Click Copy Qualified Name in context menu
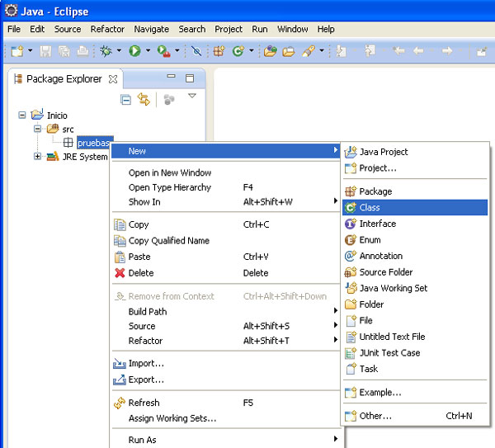The height and width of the screenshot is (448, 495). click(x=226, y=241)
